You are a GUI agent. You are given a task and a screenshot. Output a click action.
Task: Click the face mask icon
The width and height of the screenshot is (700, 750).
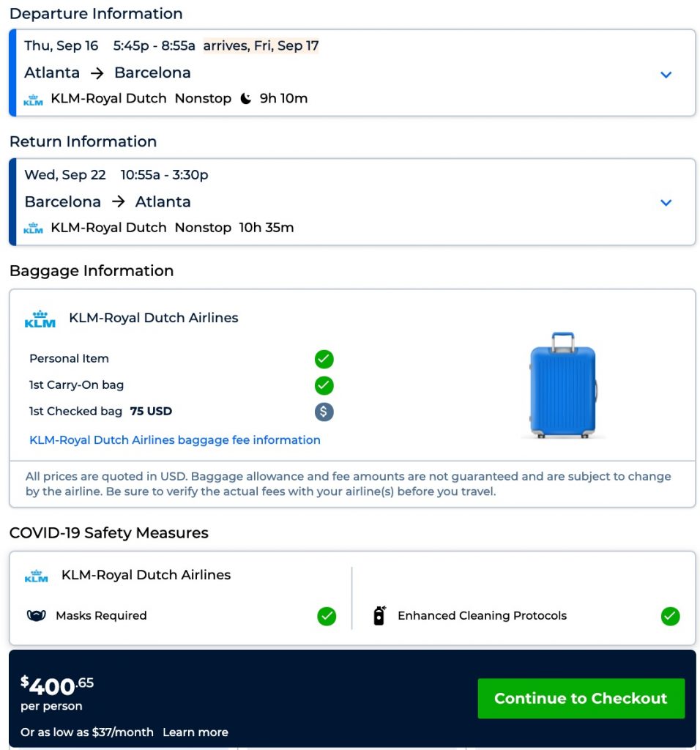[36, 616]
